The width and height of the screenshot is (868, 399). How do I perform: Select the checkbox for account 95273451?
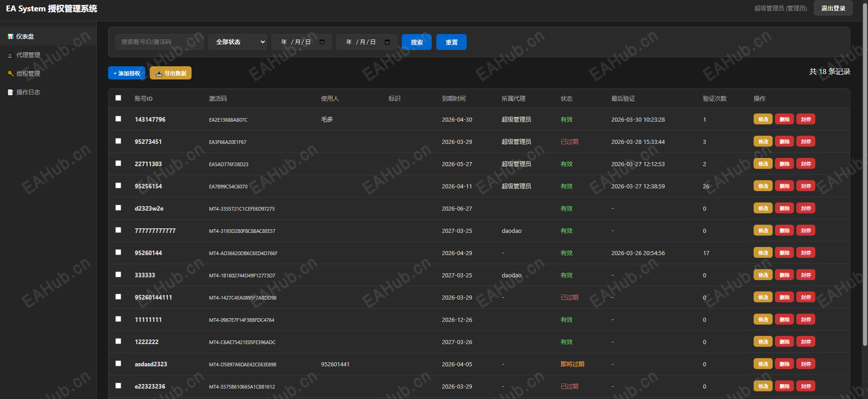click(x=118, y=141)
